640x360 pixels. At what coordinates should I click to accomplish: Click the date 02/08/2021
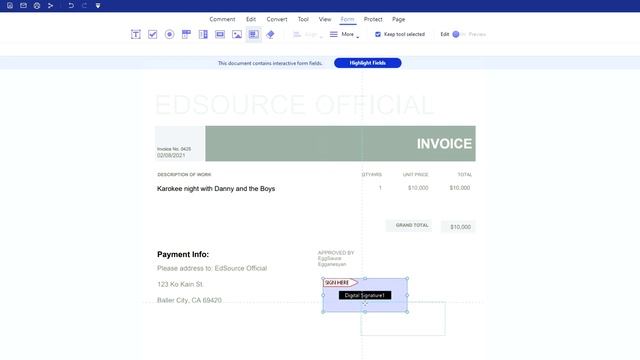pos(171,156)
